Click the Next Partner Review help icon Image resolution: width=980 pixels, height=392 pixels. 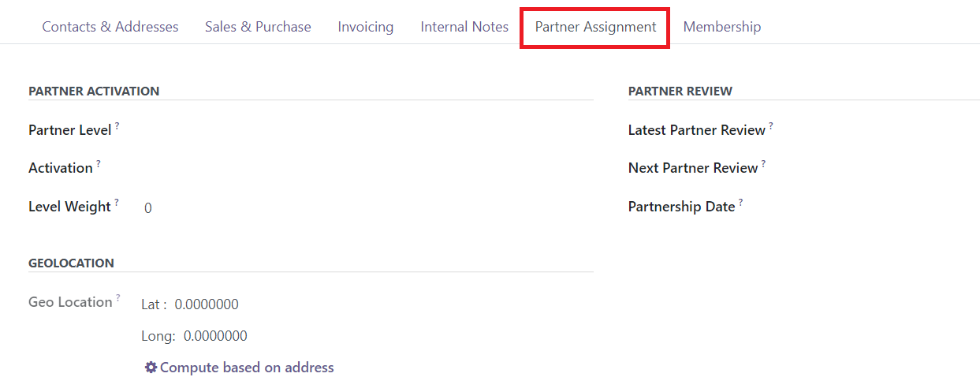click(763, 163)
